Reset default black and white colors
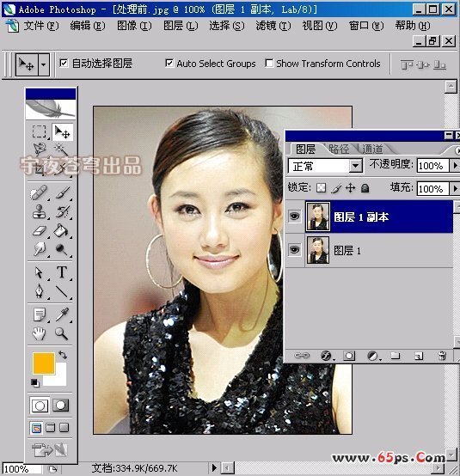460x476 pixels. (x=34, y=383)
